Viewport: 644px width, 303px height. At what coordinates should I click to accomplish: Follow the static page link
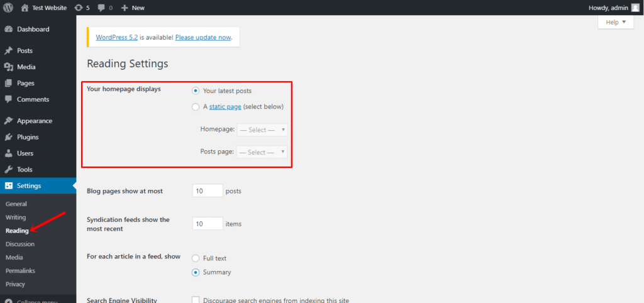point(226,107)
